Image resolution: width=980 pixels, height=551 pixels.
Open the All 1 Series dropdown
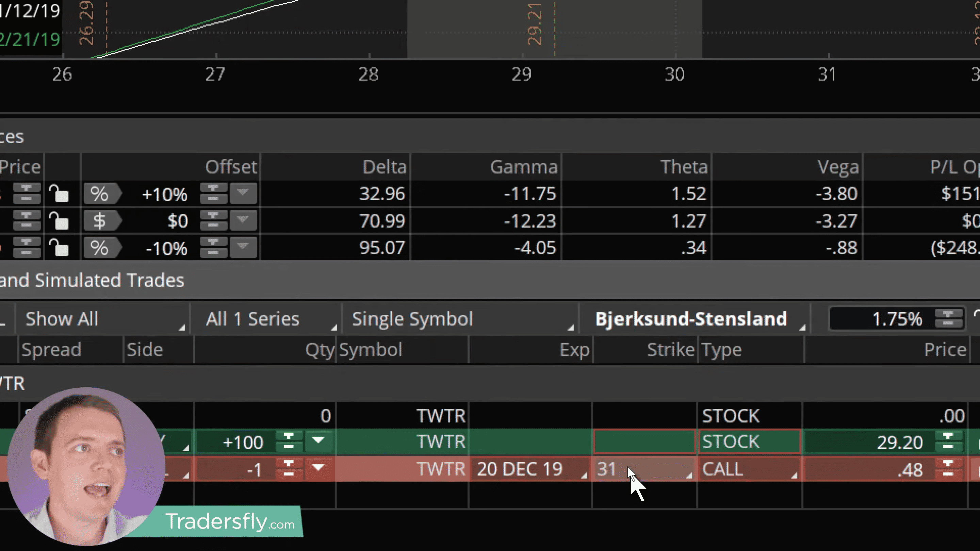(266, 319)
